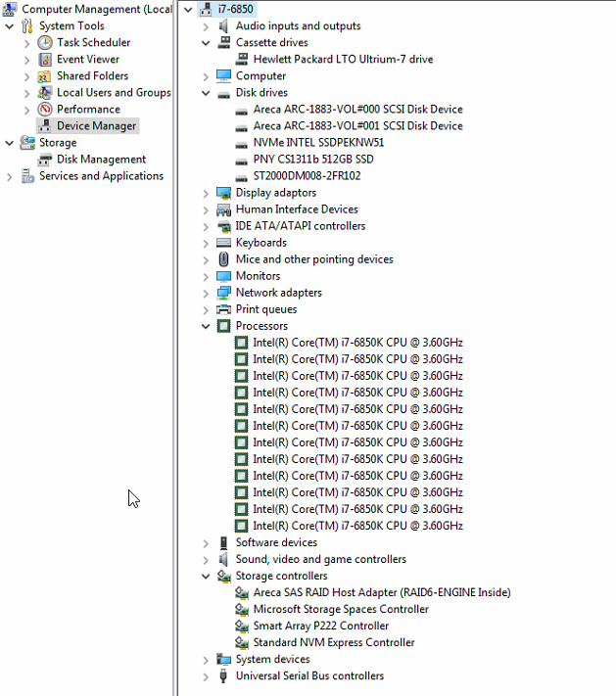Select the Software devices label
This screenshot has width=616, height=696.
(276, 542)
